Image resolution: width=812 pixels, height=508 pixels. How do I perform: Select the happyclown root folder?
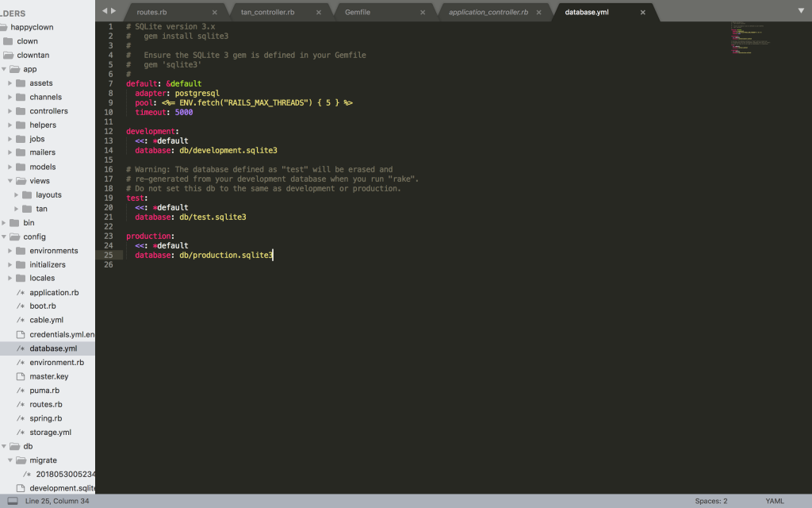(32, 27)
